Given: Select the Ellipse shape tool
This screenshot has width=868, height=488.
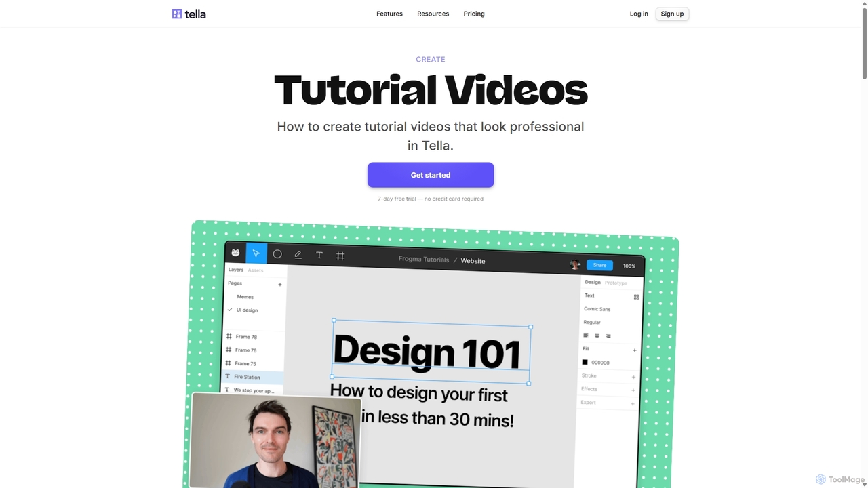Looking at the screenshot, I should coord(277,254).
